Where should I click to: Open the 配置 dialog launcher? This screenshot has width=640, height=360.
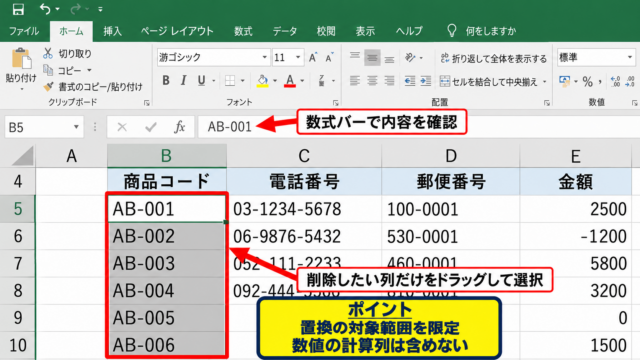(547, 103)
